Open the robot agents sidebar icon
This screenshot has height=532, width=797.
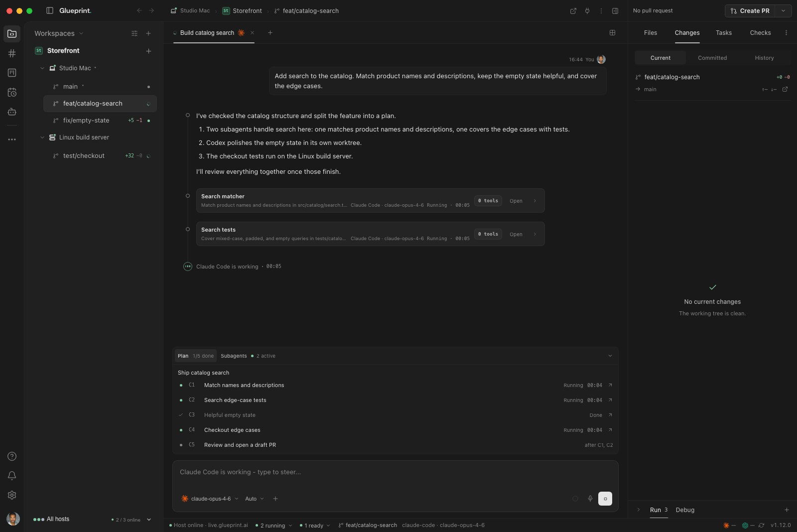point(12,112)
